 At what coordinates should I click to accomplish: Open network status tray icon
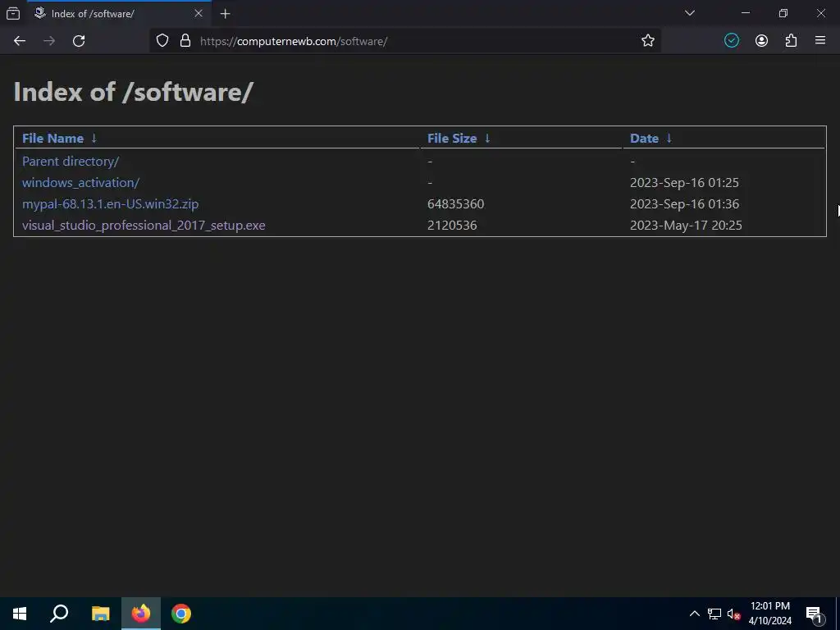click(x=714, y=614)
